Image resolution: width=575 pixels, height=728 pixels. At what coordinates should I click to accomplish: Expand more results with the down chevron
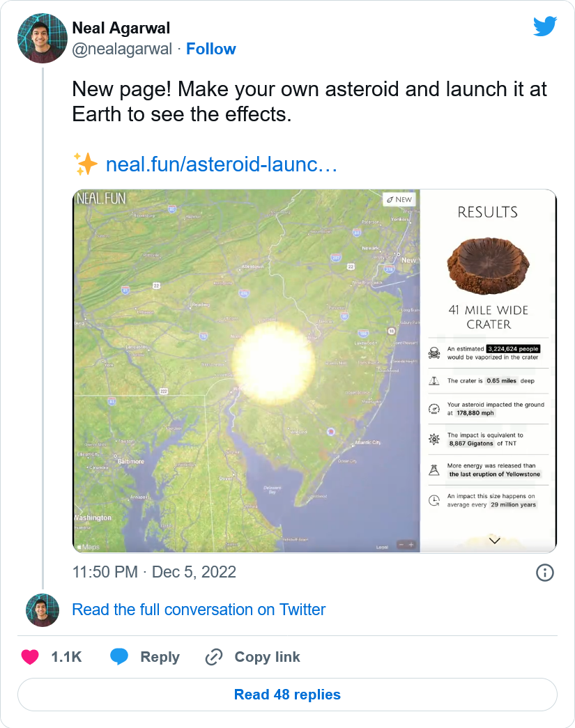pyautogui.click(x=495, y=540)
